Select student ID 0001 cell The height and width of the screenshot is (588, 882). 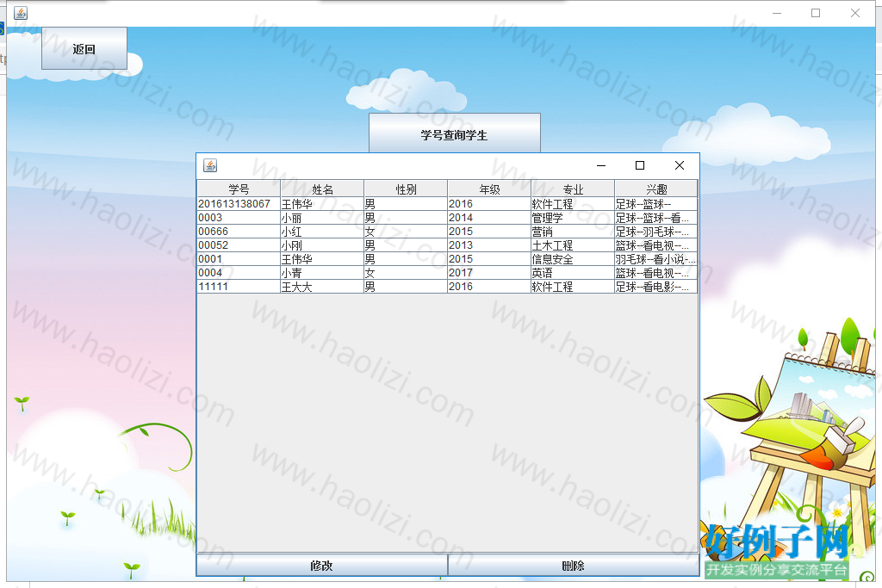[x=239, y=258]
